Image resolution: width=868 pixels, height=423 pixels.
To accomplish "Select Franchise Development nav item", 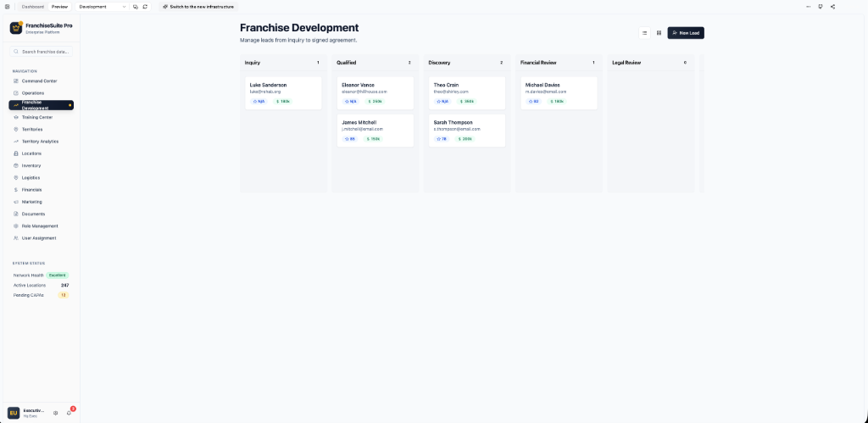I will (42, 105).
